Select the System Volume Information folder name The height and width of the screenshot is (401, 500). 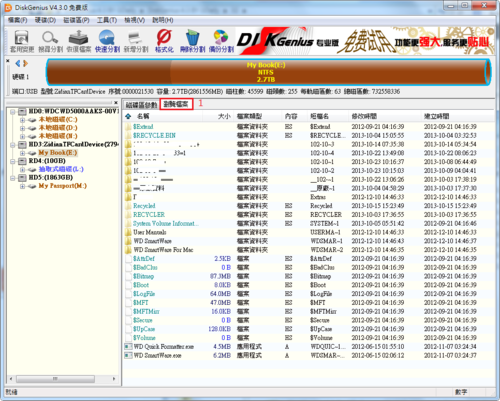click(x=166, y=223)
